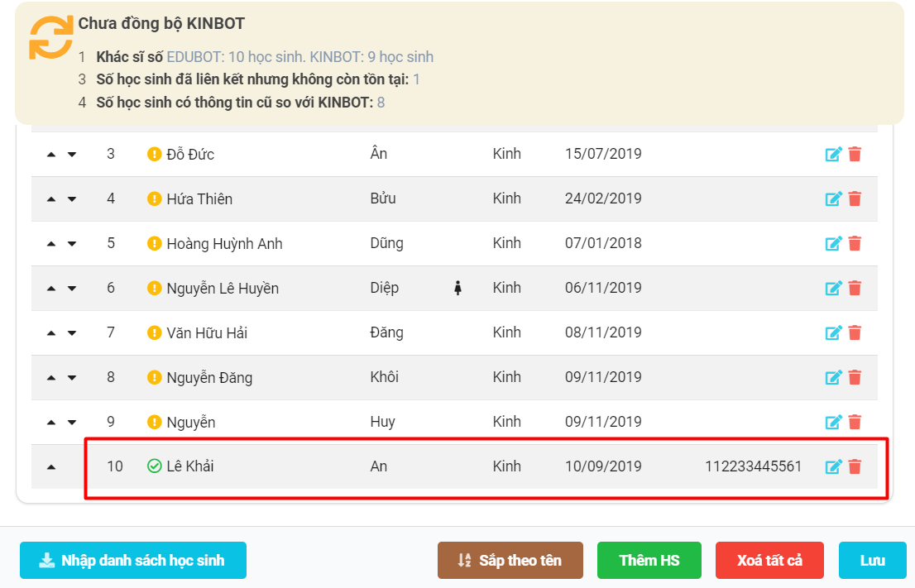
Task: Edit student Lê Khải An
Action: click(x=833, y=467)
